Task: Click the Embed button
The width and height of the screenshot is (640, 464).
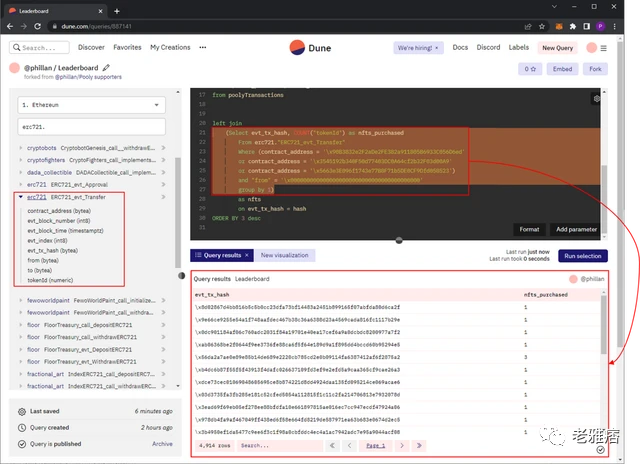Action: [x=562, y=69]
